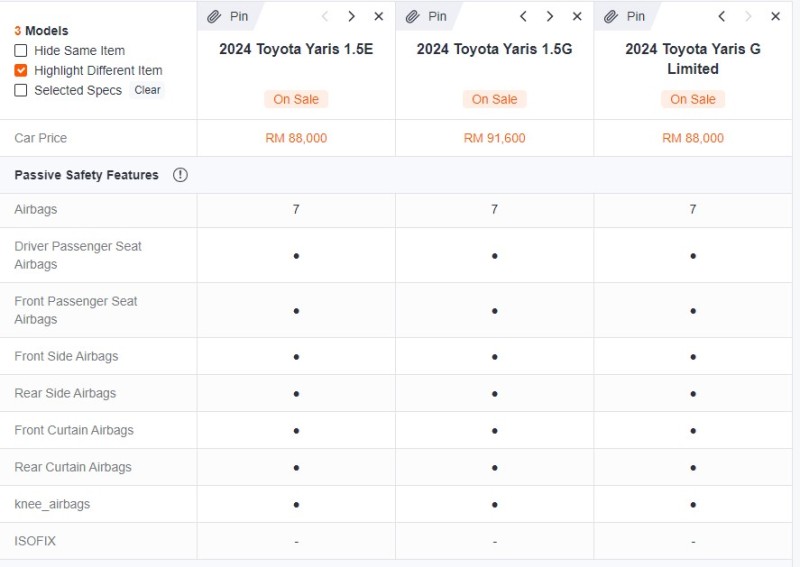Image resolution: width=800 pixels, height=567 pixels.
Task: Move Yaris 1.5G column right with arrow
Action: [550, 16]
